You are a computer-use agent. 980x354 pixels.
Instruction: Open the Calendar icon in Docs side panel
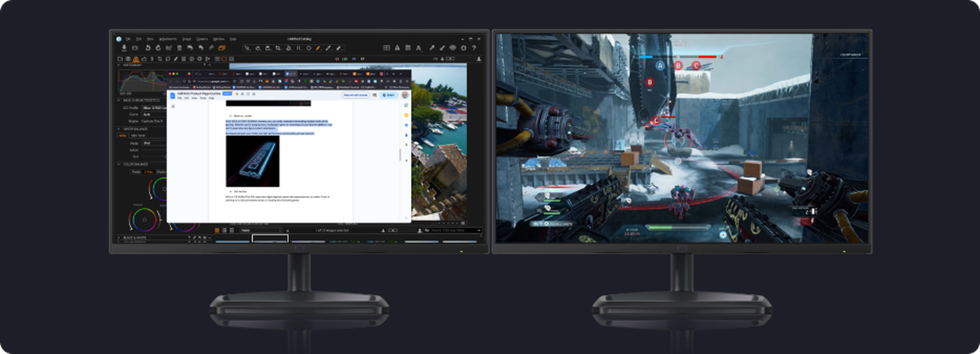pos(406,105)
